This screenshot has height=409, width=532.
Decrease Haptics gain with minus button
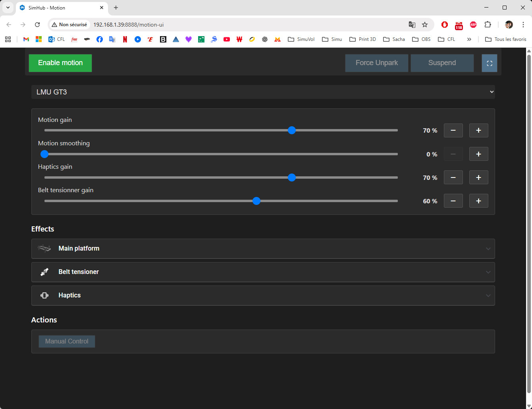click(x=453, y=177)
